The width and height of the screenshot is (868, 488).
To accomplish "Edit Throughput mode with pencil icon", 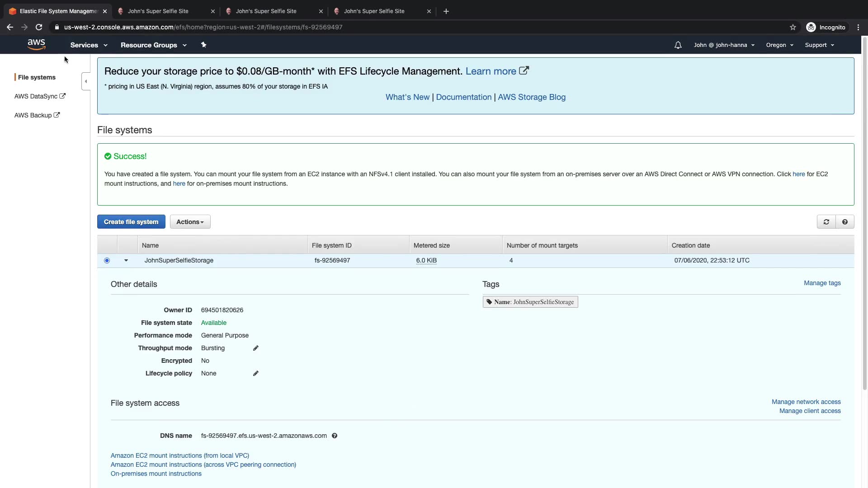I will [x=255, y=348].
